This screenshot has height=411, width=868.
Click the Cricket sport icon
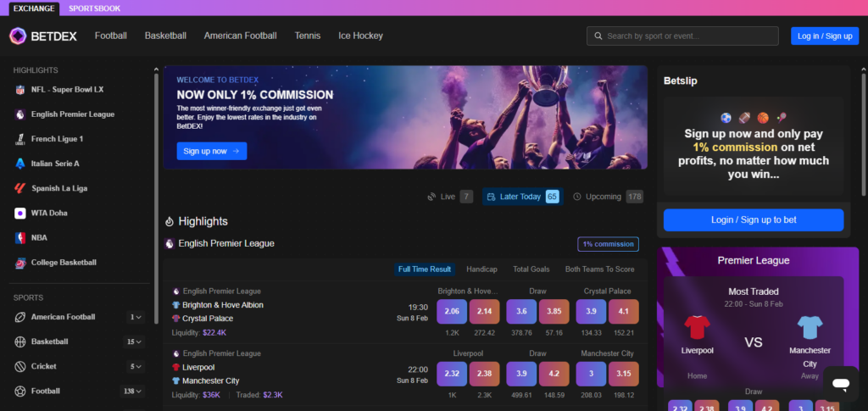[20, 367]
